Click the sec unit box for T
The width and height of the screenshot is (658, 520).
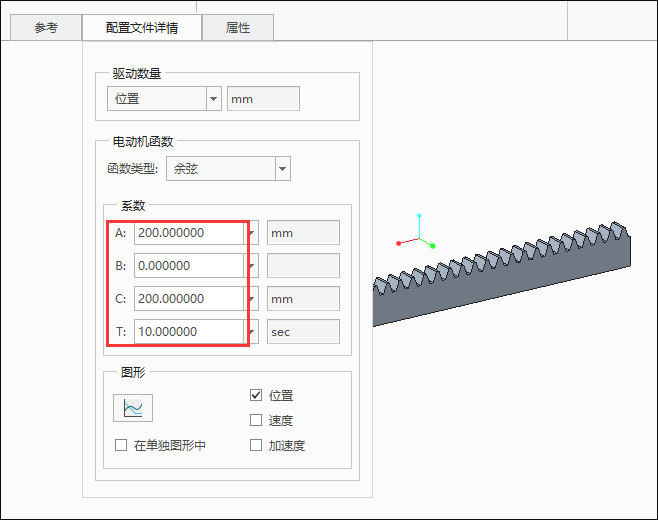tap(303, 332)
